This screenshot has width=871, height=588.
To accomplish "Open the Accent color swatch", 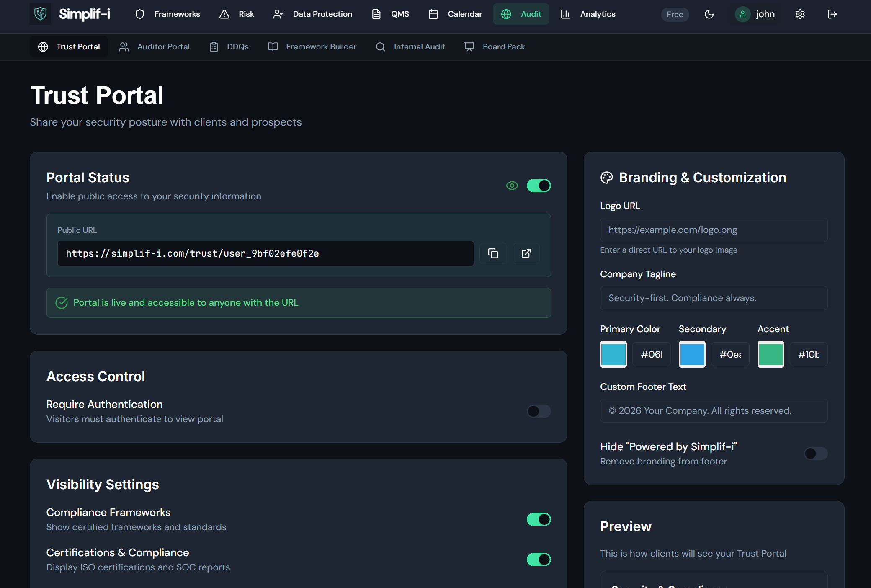I will (770, 354).
